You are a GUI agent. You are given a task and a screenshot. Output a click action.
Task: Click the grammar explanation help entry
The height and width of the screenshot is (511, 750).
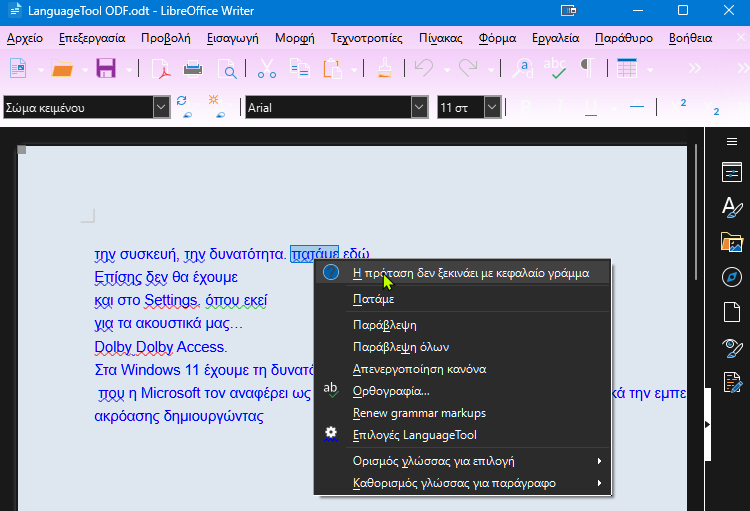click(x=463, y=273)
